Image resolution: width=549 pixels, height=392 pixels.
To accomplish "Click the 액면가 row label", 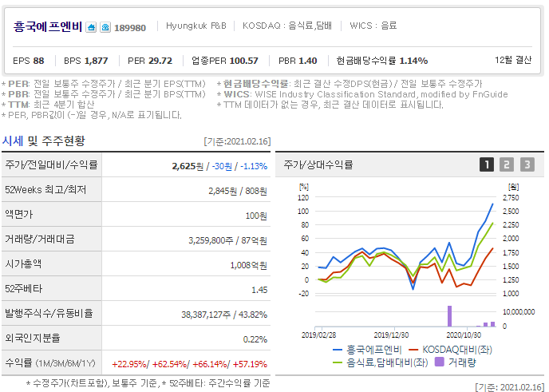I will 18,215.
